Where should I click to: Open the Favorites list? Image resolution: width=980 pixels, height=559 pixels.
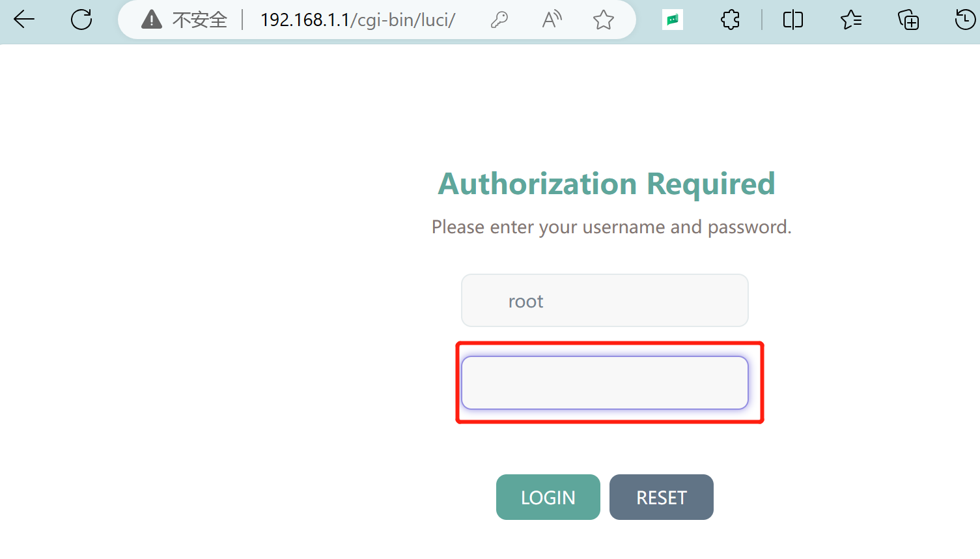pos(851,20)
